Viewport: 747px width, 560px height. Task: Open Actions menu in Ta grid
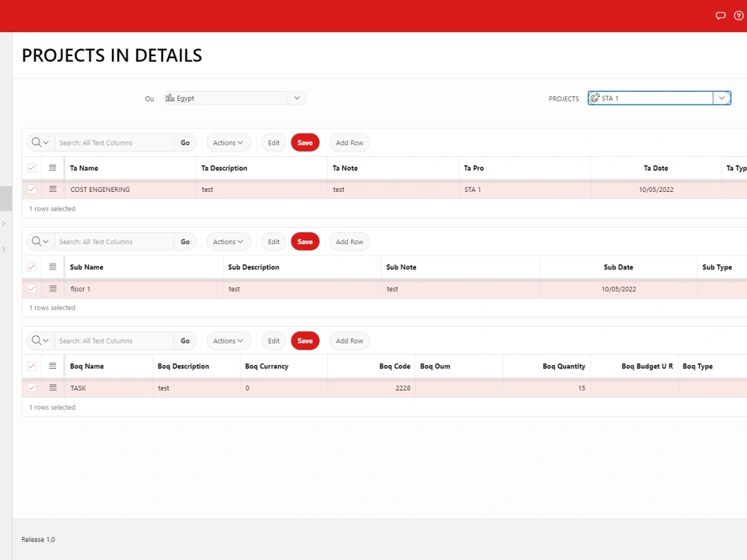click(x=228, y=143)
